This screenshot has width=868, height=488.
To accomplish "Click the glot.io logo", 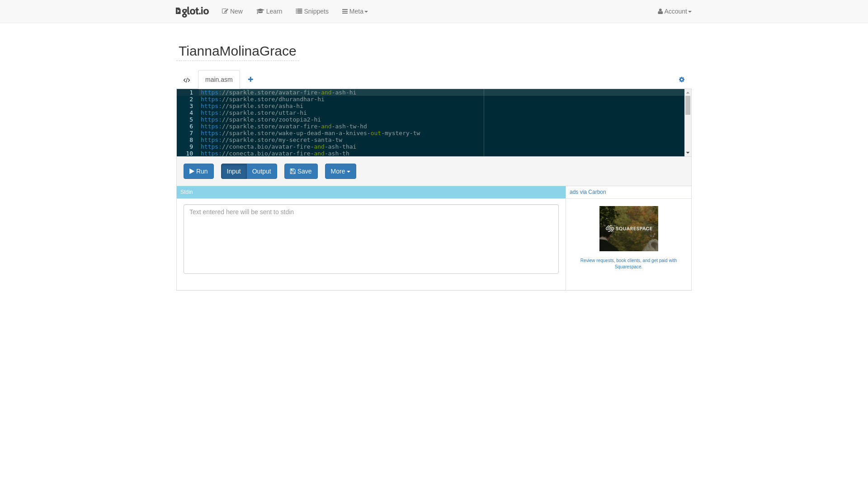I will click(x=192, y=11).
